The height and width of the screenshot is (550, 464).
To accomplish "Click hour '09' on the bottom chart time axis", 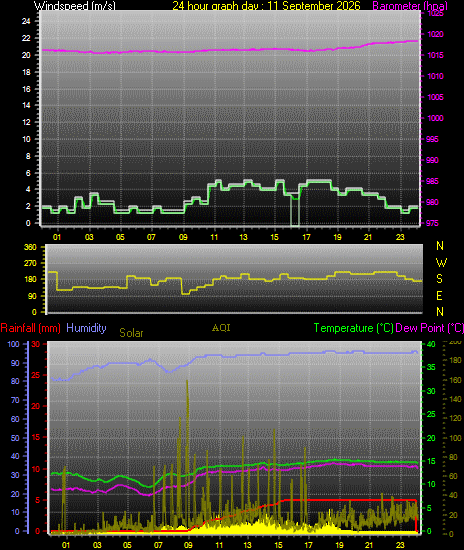I will [188, 545].
